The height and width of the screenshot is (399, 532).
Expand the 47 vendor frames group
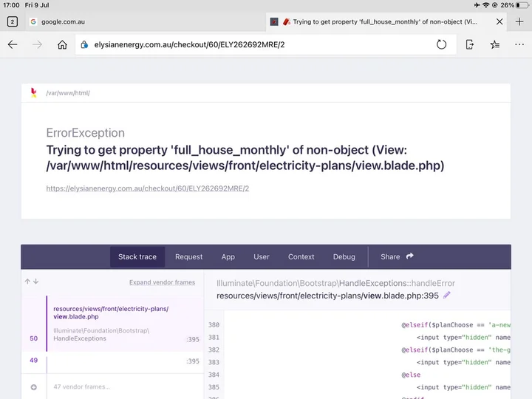(34, 386)
